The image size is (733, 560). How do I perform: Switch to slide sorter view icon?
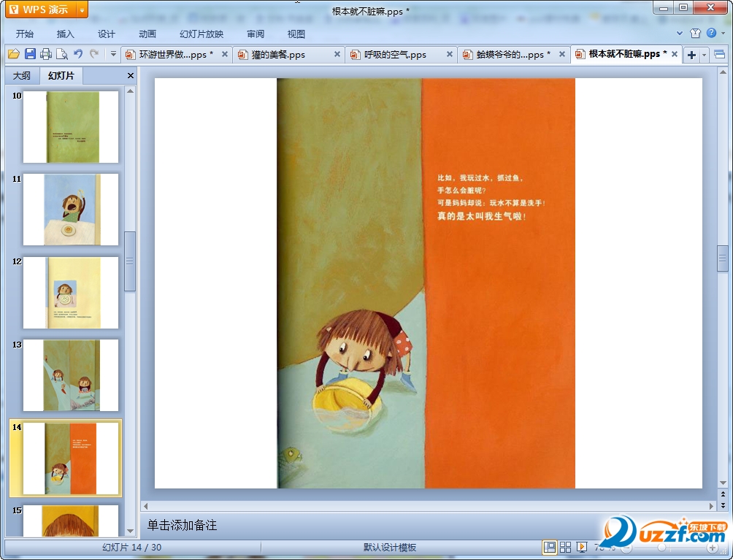pos(565,547)
